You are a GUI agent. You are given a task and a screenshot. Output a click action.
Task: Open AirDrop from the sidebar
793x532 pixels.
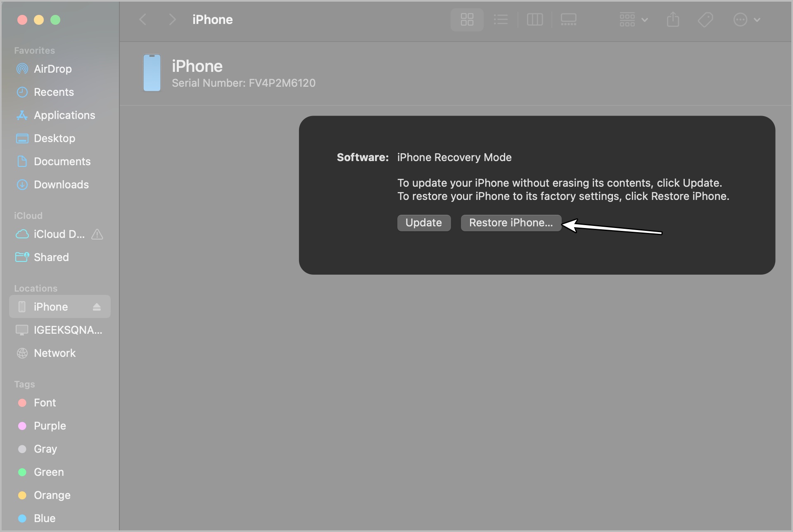coord(52,69)
